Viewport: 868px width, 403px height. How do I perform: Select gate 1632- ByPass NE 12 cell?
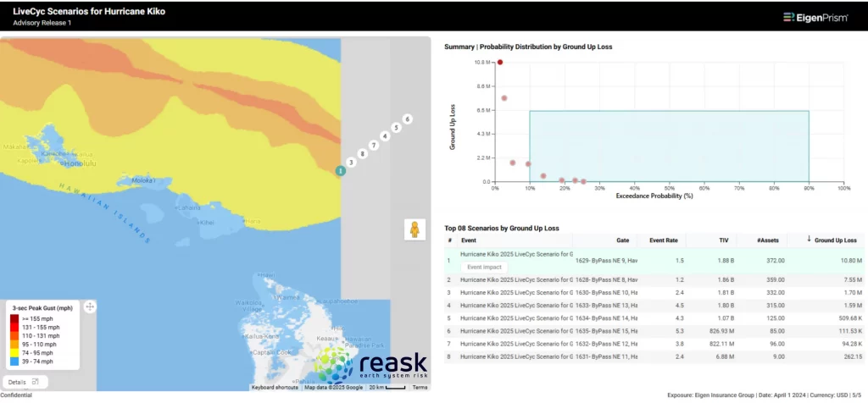pyautogui.click(x=606, y=343)
